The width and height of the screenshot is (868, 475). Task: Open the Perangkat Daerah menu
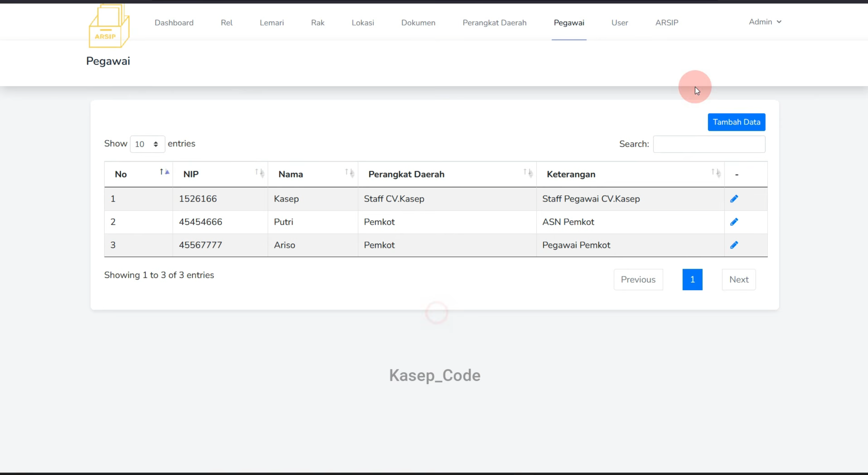tap(495, 23)
